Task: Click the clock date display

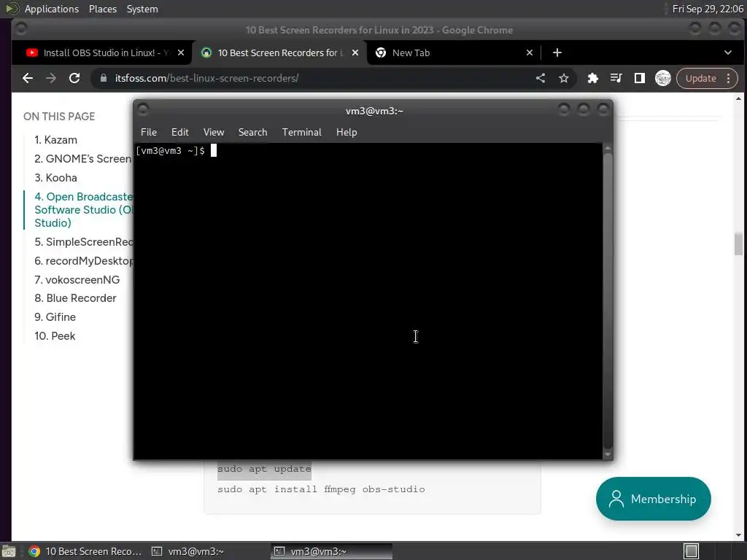Action: coord(707,9)
